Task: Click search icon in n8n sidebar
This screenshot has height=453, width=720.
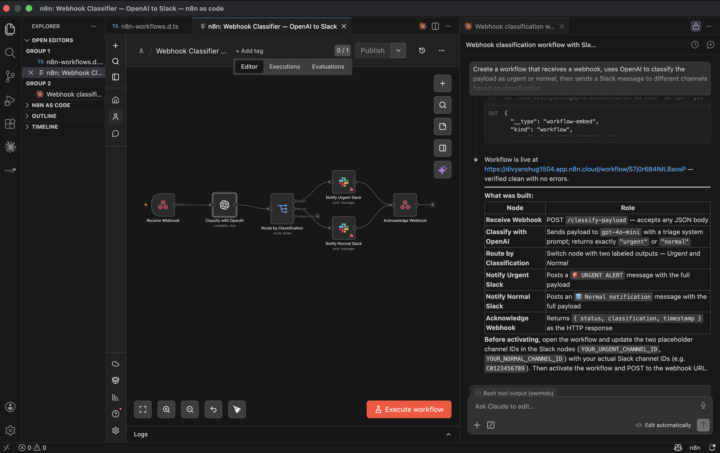Action: point(115,61)
